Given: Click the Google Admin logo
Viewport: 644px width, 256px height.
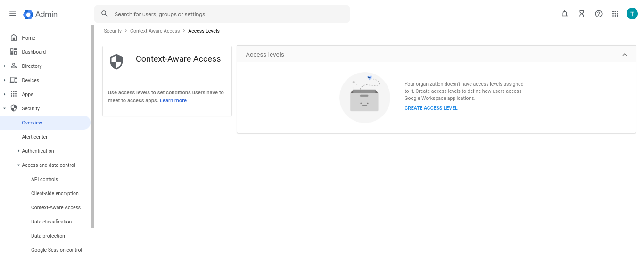Looking at the screenshot, I should pyautogui.click(x=41, y=14).
